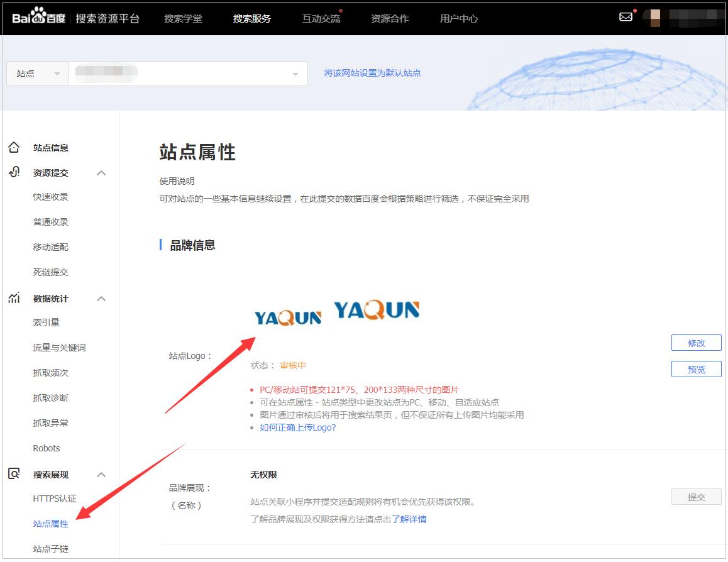The image size is (728, 562).
Task: Click the 修改 button for site logo
Action: (x=696, y=343)
